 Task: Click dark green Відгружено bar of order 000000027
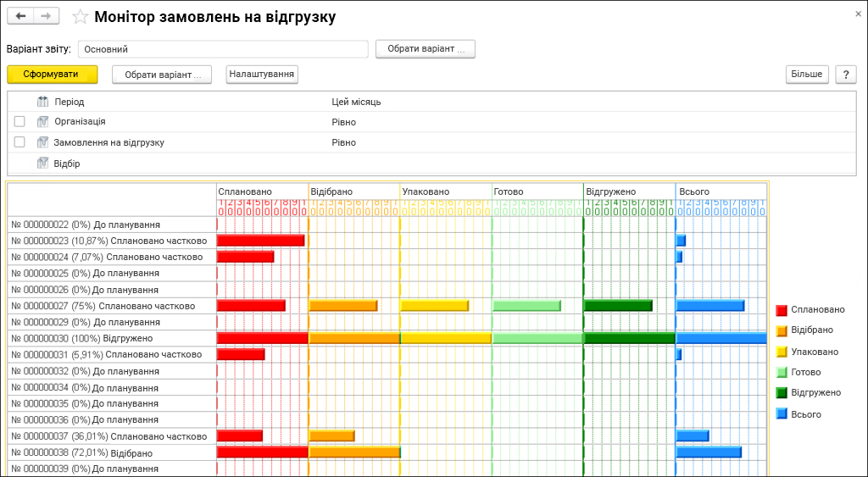tap(618, 306)
